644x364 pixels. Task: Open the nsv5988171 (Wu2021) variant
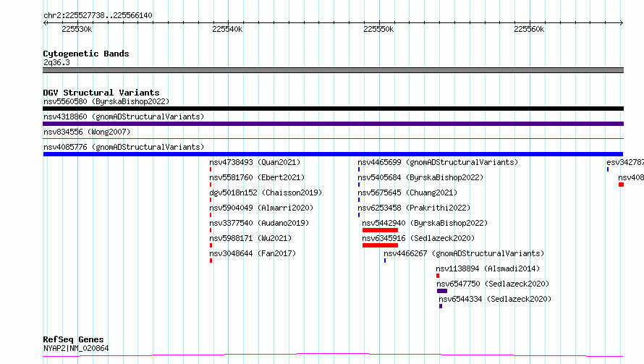(x=250, y=238)
